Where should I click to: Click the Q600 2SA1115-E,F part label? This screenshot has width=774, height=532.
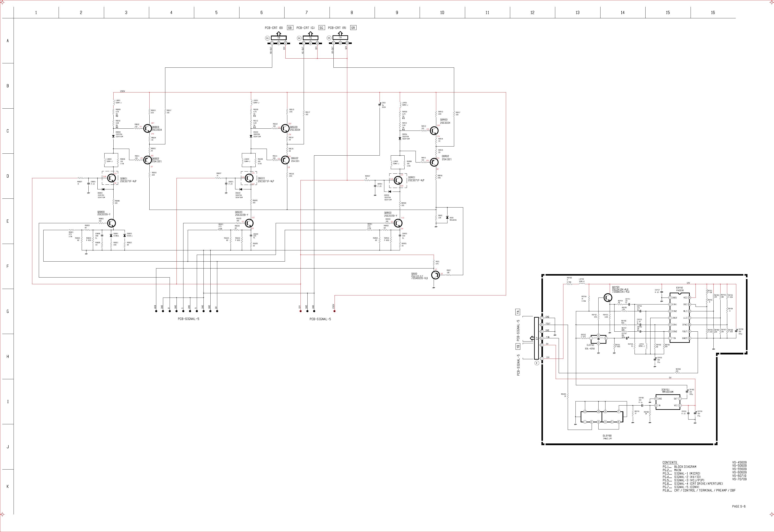pos(419,276)
